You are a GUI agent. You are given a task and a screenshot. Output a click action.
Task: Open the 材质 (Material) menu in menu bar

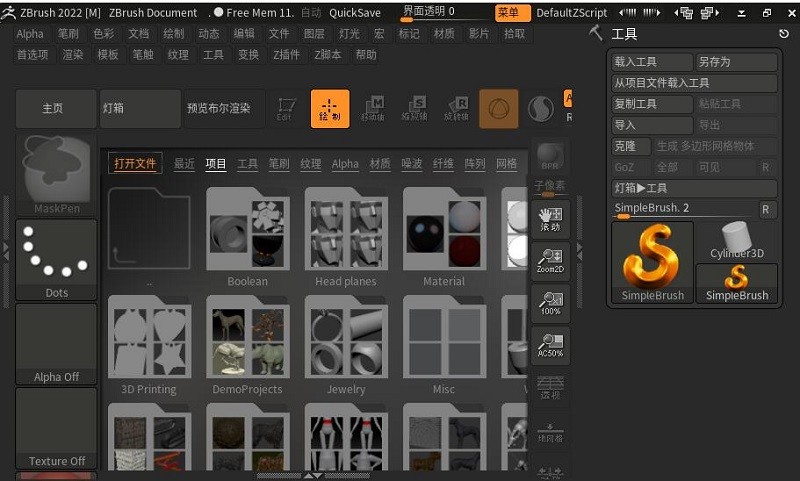point(444,34)
